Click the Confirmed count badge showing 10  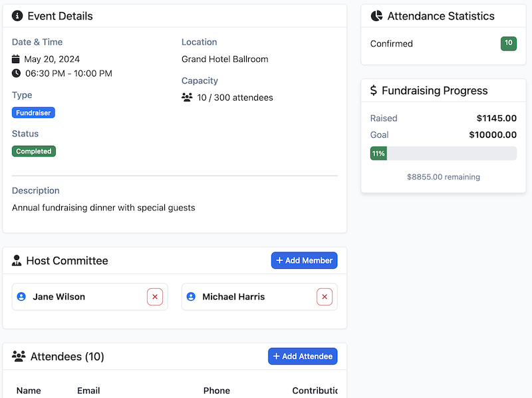pyautogui.click(x=509, y=43)
